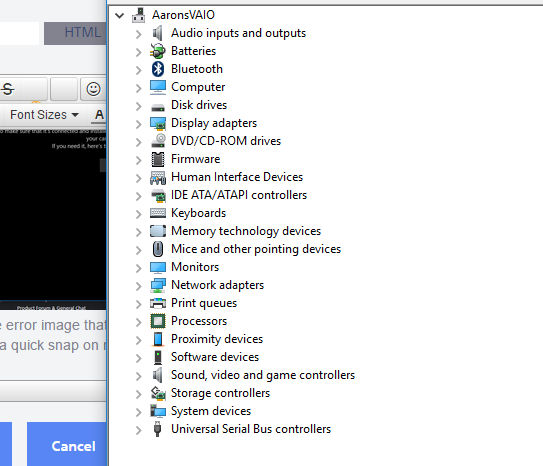Click the Universal Serial Bus controllers plug icon
The height and width of the screenshot is (466, 543).
click(x=158, y=429)
